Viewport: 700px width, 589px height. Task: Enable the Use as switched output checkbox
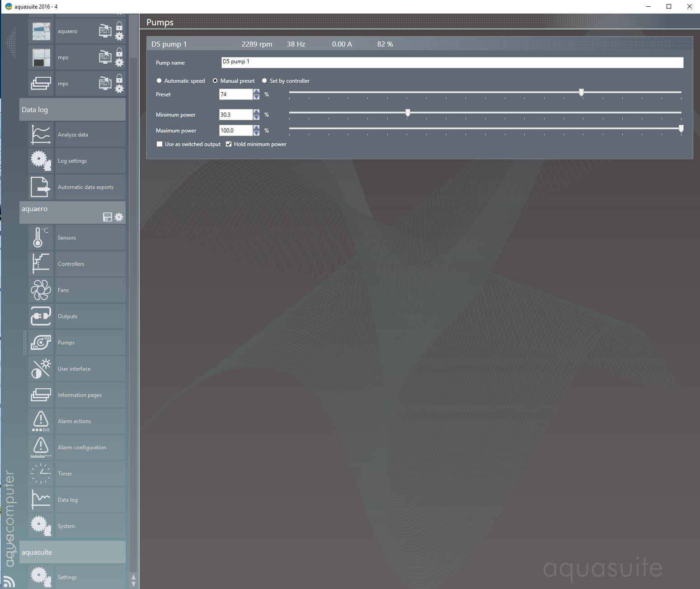(x=160, y=144)
